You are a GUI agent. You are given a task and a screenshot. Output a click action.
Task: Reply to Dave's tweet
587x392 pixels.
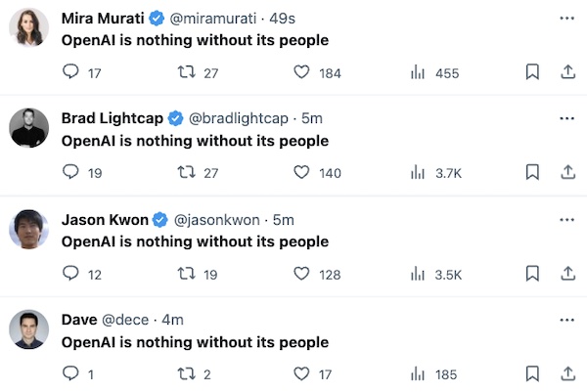(69, 373)
